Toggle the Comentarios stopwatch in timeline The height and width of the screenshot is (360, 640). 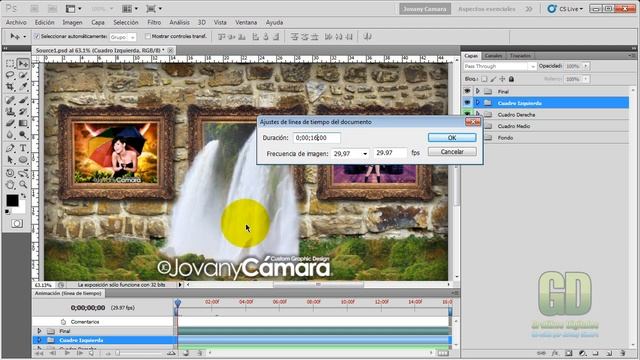pos(63,322)
